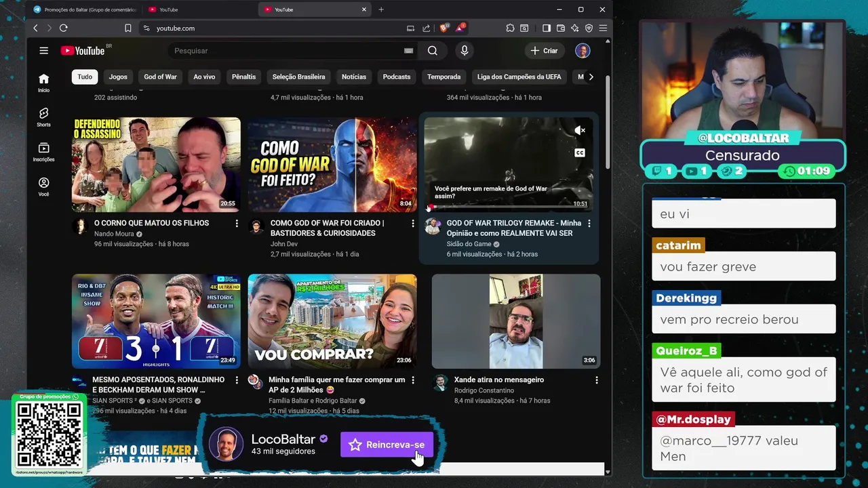
Task: Open the browser main menu
Action: 603,28
